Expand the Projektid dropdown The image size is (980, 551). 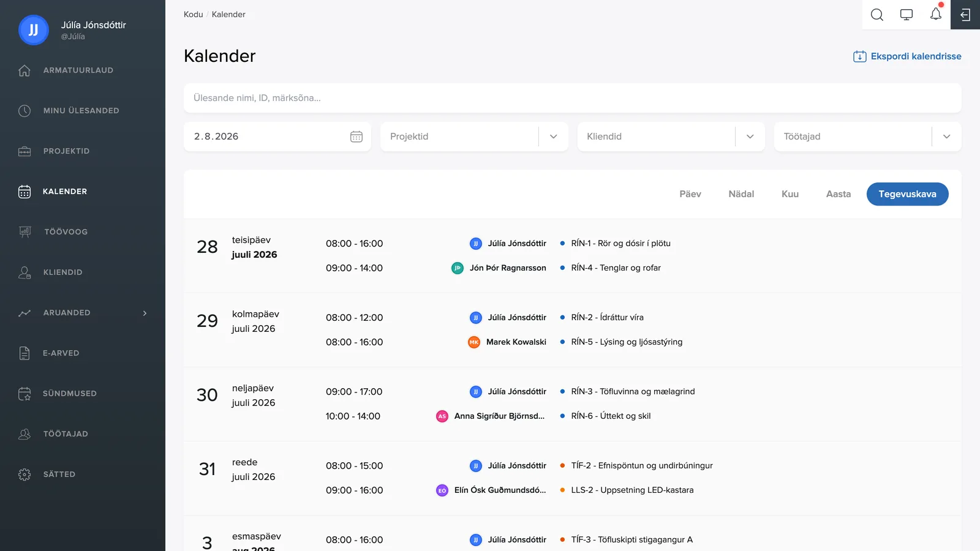click(x=554, y=137)
